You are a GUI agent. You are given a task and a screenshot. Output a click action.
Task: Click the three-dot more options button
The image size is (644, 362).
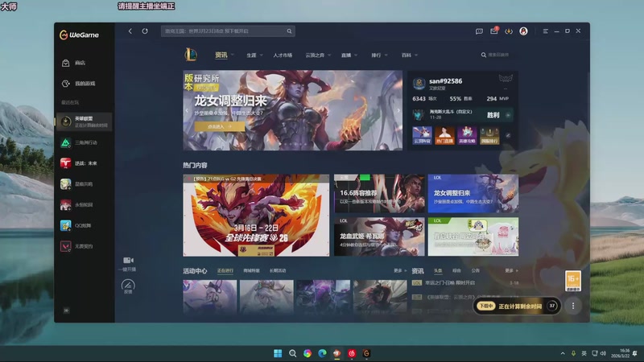pyautogui.click(x=573, y=306)
